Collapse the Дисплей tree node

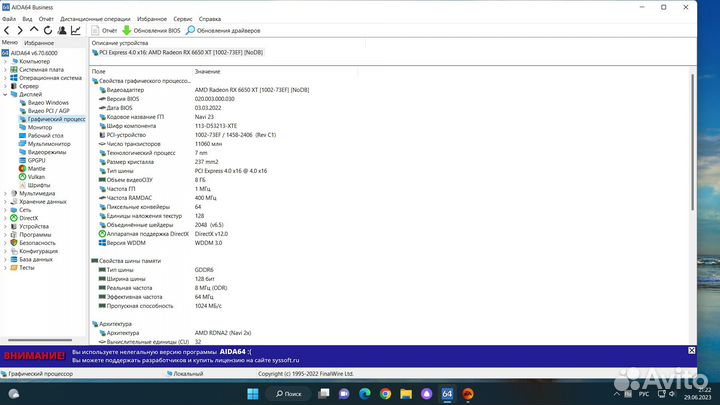point(6,94)
